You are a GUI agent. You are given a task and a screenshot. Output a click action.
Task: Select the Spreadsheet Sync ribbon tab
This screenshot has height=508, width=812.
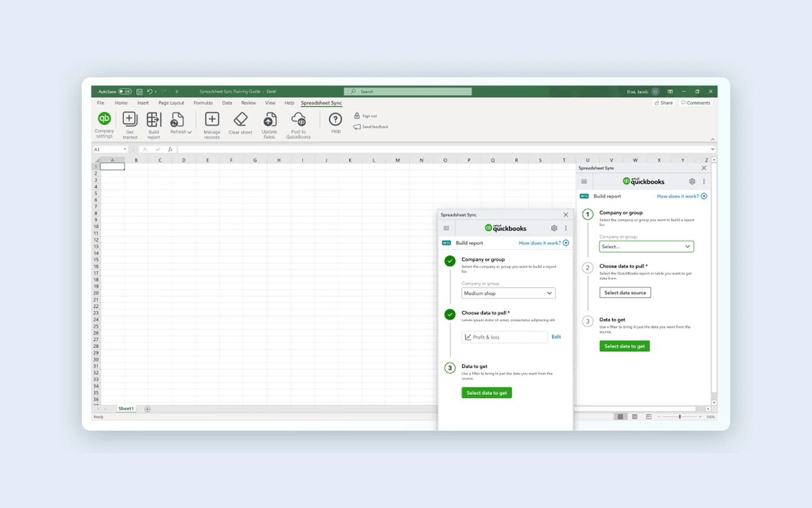[321, 103]
